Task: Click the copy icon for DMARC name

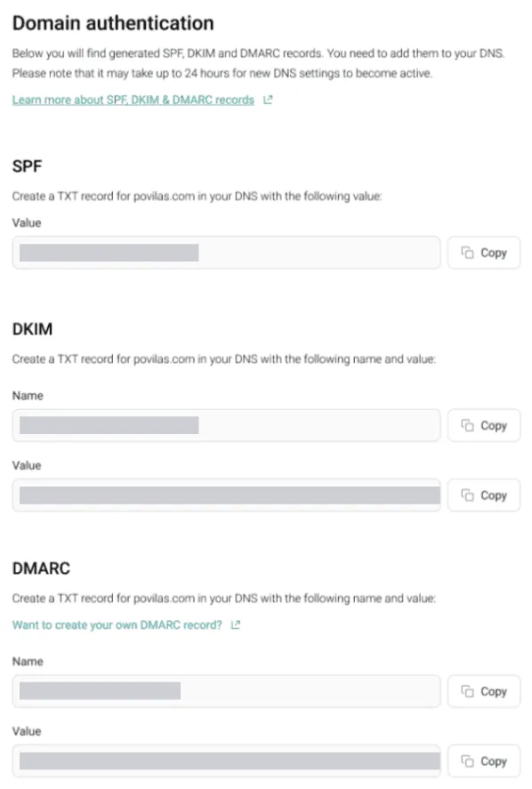Action: pos(468,691)
